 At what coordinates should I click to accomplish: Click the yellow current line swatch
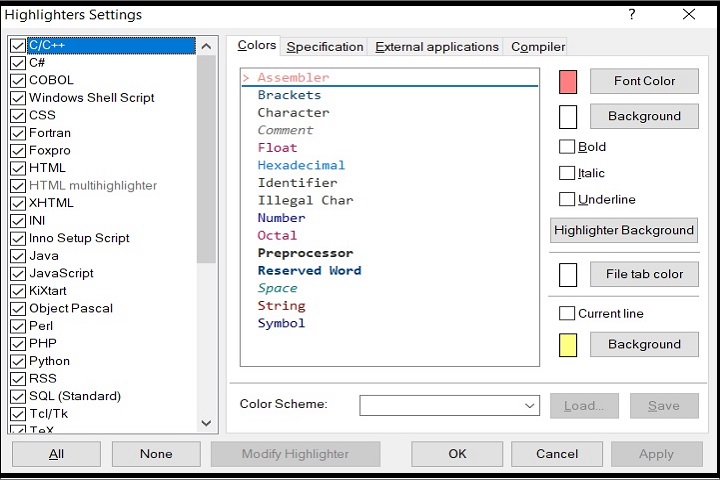pos(568,345)
